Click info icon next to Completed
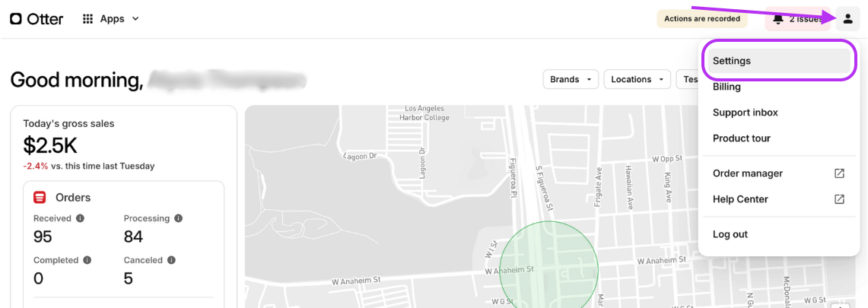This screenshot has width=868, height=308. [87, 260]
